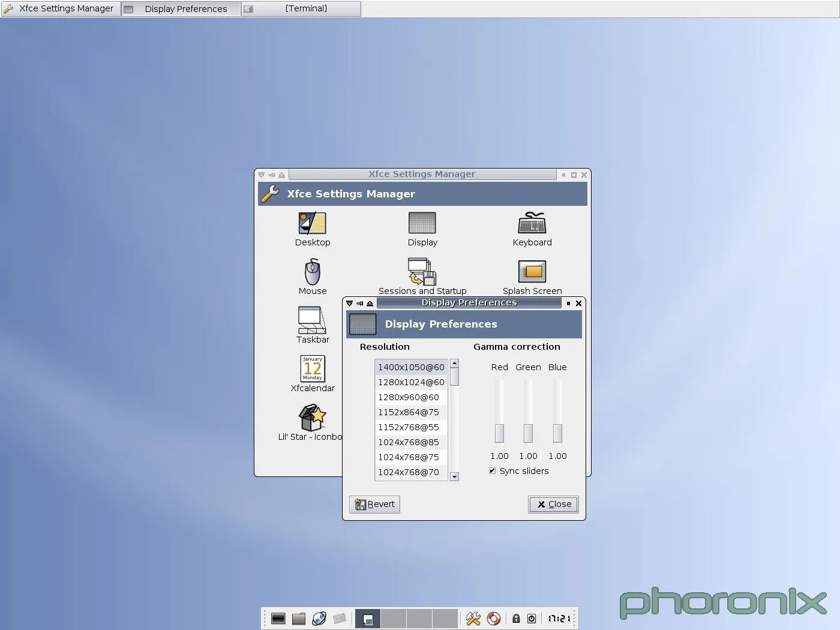Switch to Xfce Settings Manager in taskbar
This screenshot has height=630, width=840.
(x=61, y=8)
